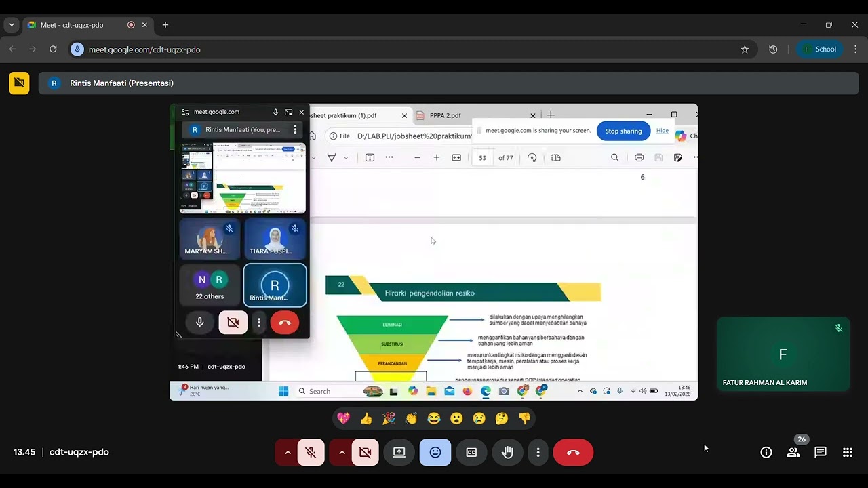Image resolution: width=868 pixels, height=488 pixels.
Task: Send clapping hands reaction
Action: pyautogui.click(x=411, y=418)
